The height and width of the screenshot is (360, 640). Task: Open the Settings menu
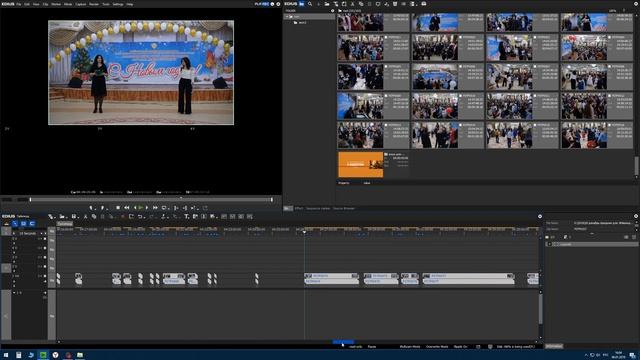[118, 4]
